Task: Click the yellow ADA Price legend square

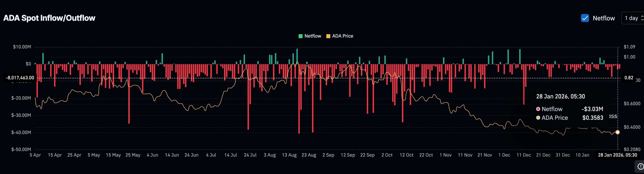Action: point(328,36)
